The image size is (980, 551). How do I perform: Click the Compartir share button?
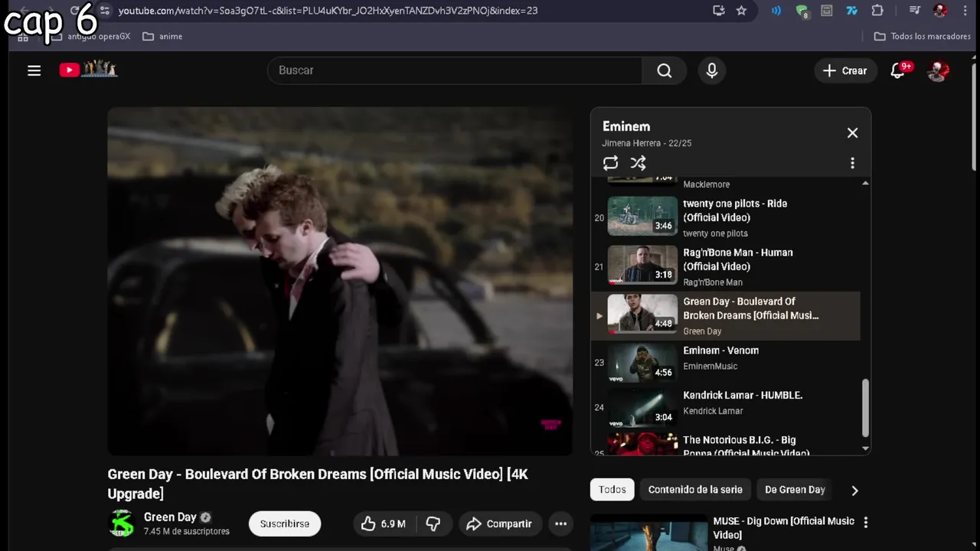click(x=499, y=523)
